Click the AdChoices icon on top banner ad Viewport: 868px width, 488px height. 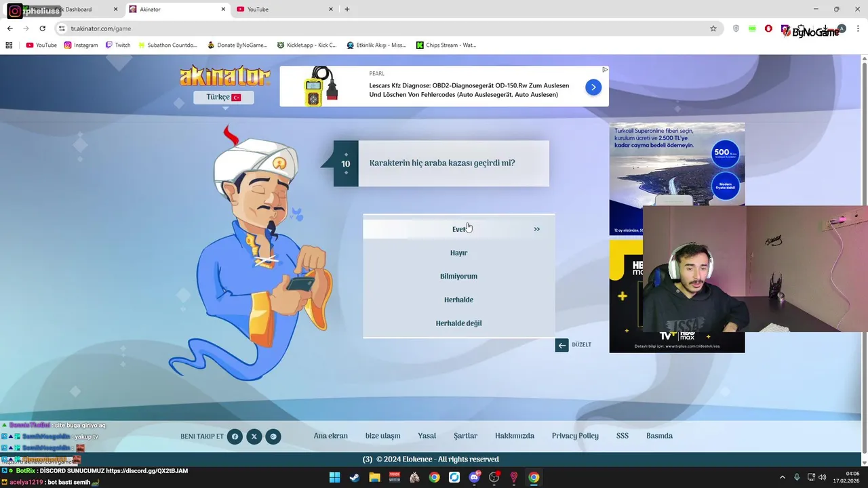(605, 69)
